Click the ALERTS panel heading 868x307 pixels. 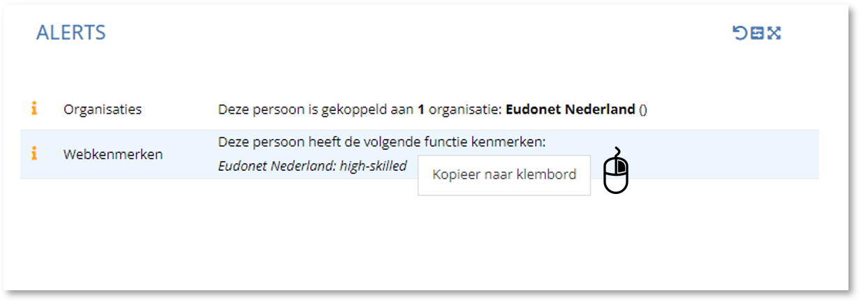71,32
